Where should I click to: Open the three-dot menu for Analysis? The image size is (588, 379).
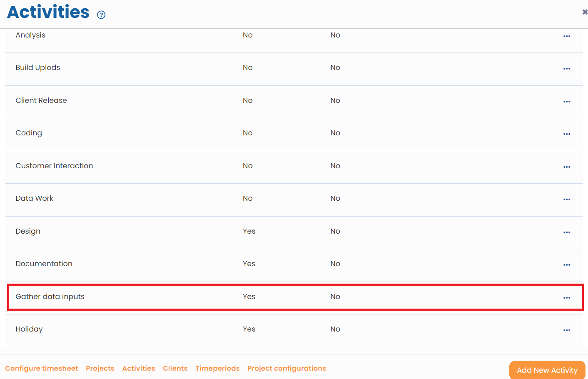coord(566,36)
